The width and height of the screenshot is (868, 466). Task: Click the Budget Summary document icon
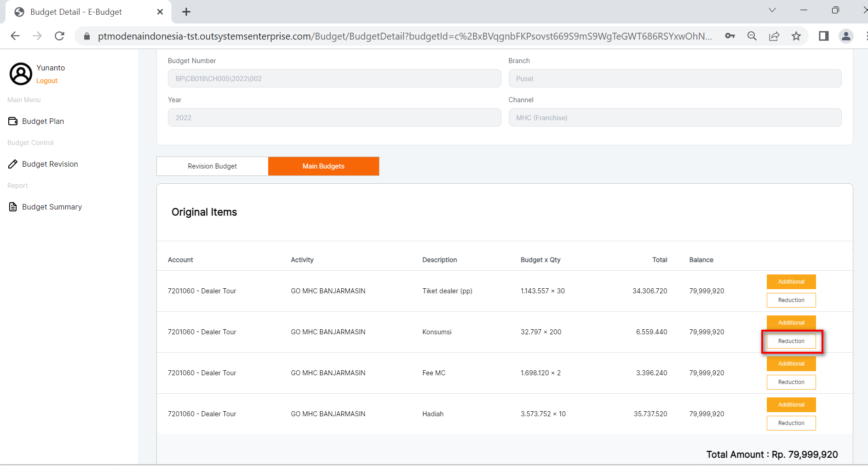point(13,207)
